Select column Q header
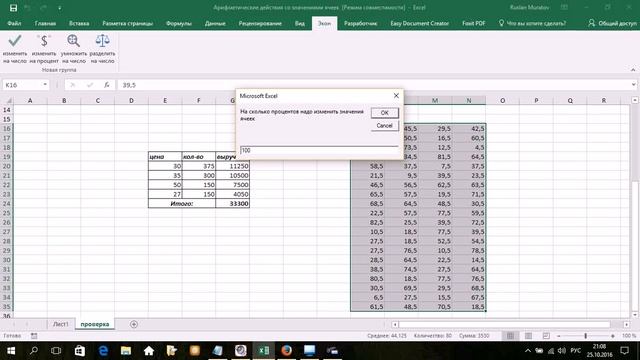The image size is (640, 360). coord(570,100)
